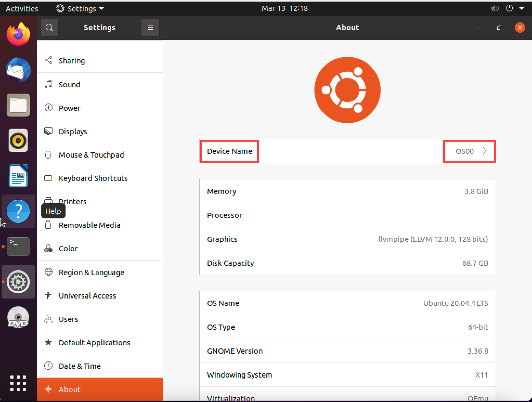This screenshot has height=402, width=532.
Task: Click the GNOME Version 3.36.8 value
Action: [x=478, y=351]
